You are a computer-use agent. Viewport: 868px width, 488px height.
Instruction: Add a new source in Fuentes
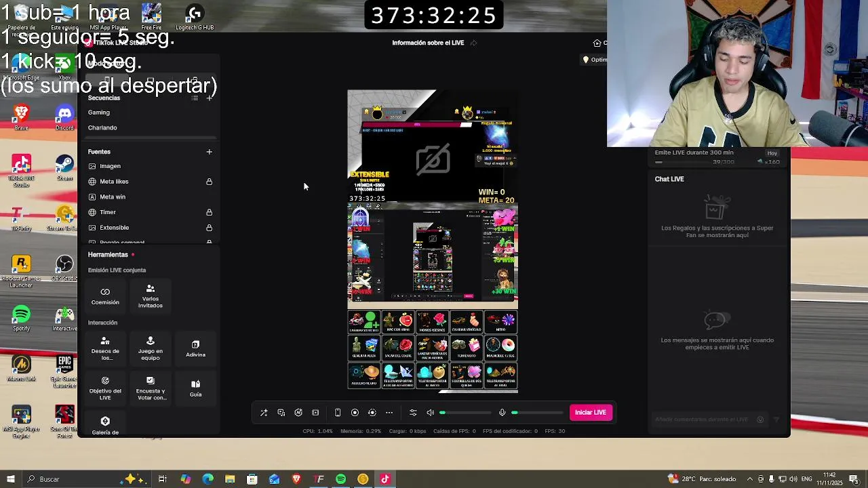tap(209, 152)
